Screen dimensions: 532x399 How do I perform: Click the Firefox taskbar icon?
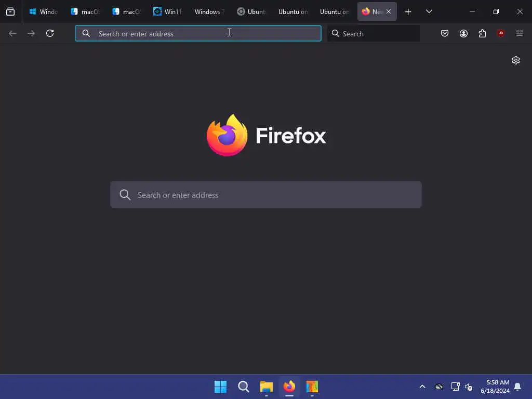(x=289, y=387)
